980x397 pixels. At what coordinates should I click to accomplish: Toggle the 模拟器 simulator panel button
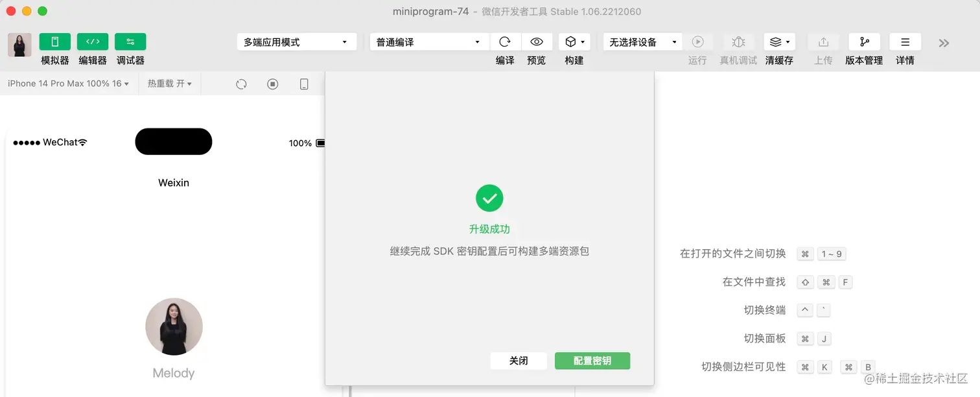click(55, 42)
